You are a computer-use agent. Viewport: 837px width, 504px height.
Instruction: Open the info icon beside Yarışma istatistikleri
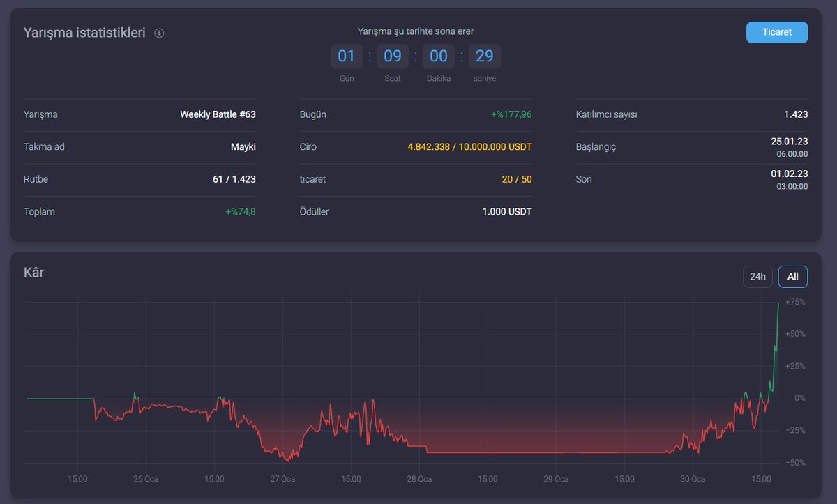(x=159, y=33)
